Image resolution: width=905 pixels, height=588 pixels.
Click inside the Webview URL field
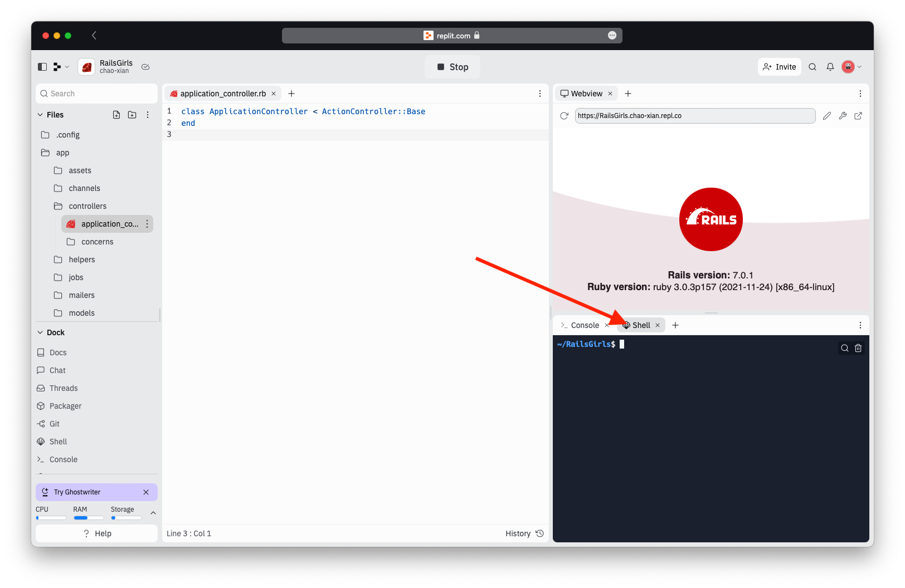[x=694, y=116]
